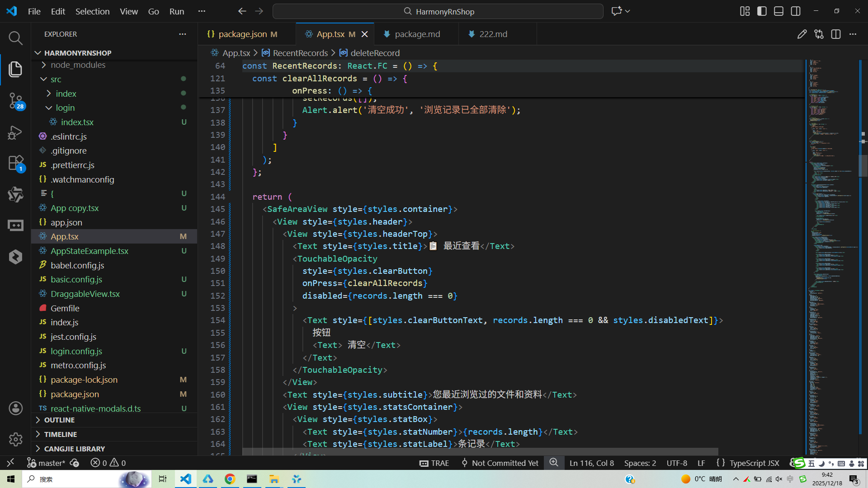868x488 pixels.
Task: Switch to the package.md tab
Action: tap(417, 34)
